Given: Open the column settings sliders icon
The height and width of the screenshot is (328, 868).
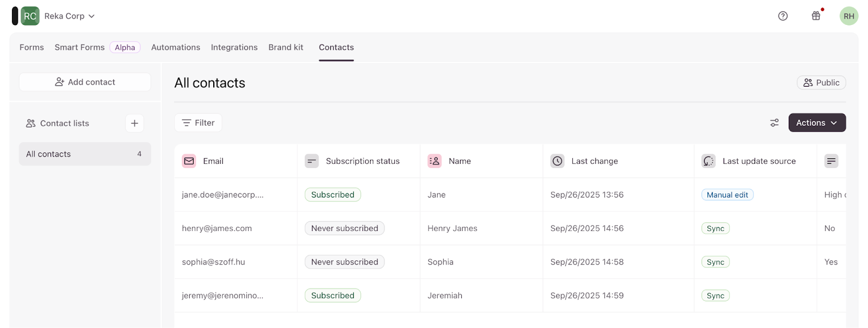Looking at the screenshot, I should [x=774, y=123].
